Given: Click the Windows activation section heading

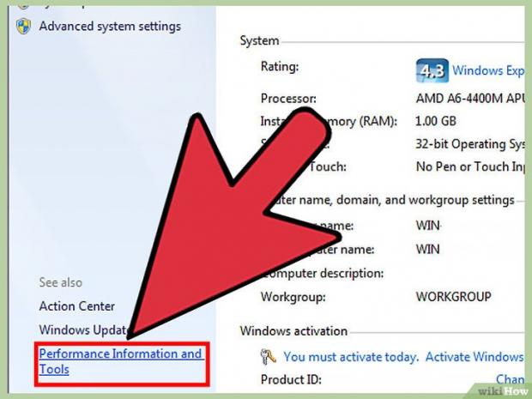Looking at the screenshot, I should point(293,330).
